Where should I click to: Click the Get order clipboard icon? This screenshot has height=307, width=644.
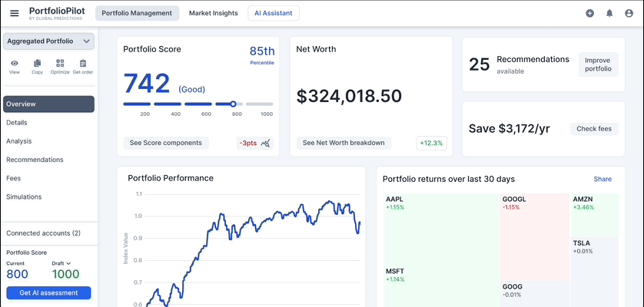[83, 63]
